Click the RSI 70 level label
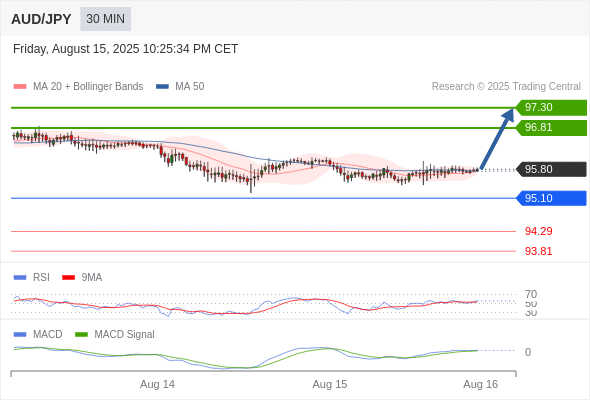Viewport: 590px width, 400px height. [531, 294]
